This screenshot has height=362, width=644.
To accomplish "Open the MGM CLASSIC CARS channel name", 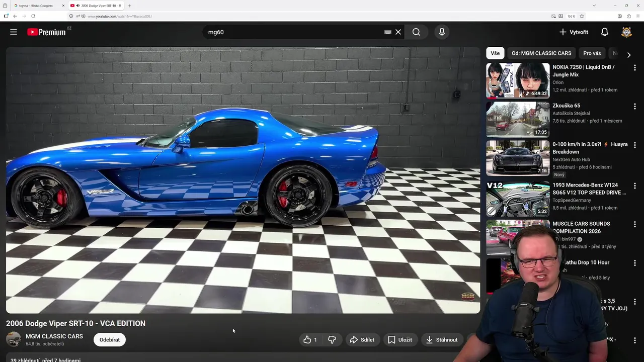I will point(54,336).
